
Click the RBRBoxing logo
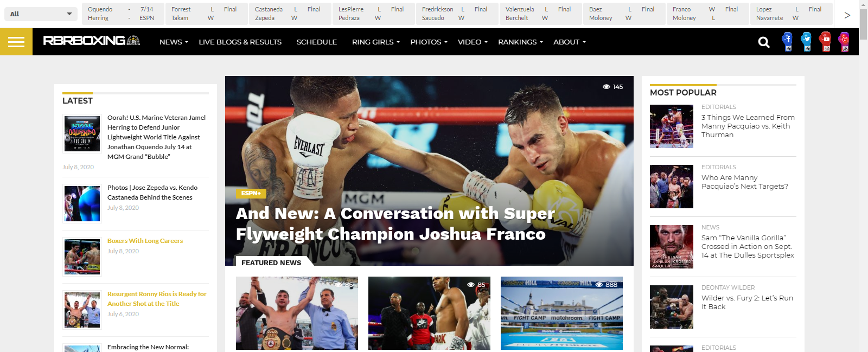pos(92,41)
